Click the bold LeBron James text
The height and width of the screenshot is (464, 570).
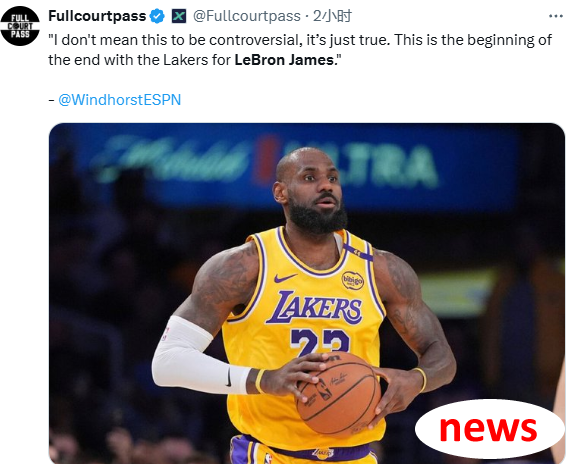point(284,60)
